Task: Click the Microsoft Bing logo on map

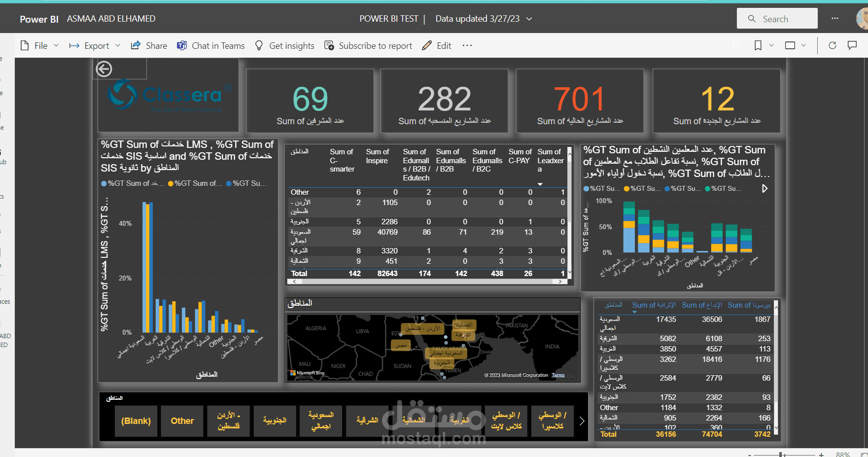Action: pos(308,373)
